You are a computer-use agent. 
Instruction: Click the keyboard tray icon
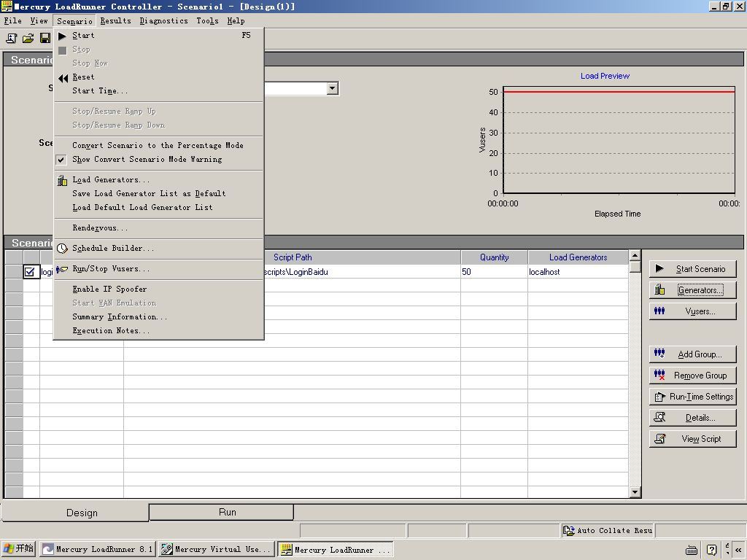coord(692,550)
